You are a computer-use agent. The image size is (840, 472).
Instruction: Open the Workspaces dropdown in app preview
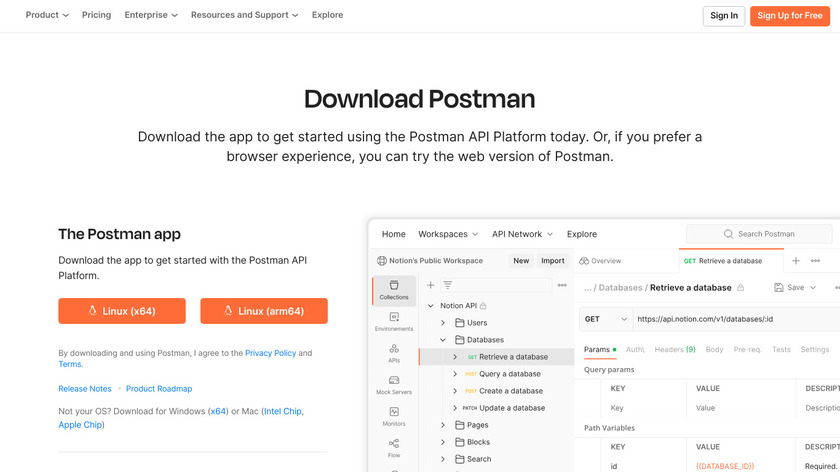[x=448, y=234]
